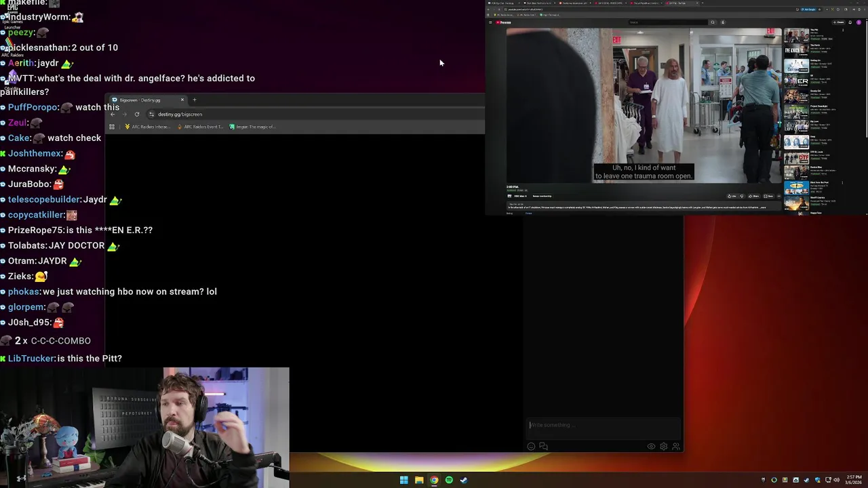Open the volume control in the system tray
The height and width of the screenshot is (488, 868).
pos(837,480)
